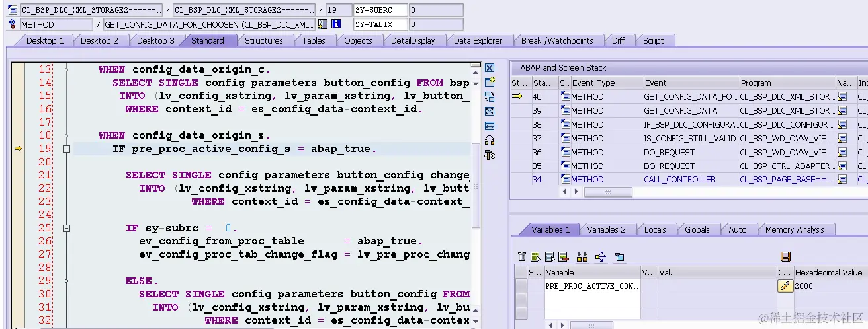Click the empty variable cell below PRE_PROC_ACTIVE_CON

coord(592,299)
